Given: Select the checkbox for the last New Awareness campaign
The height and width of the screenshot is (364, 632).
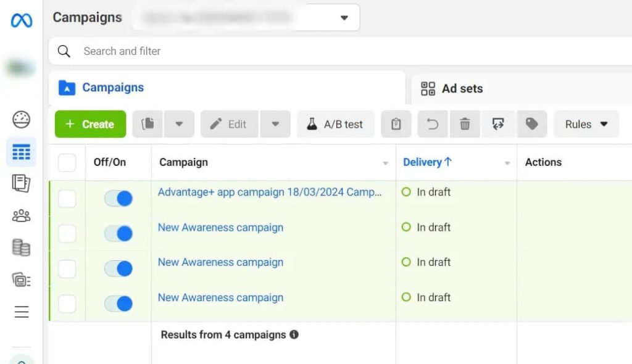Looking at the screenshot, I should [67, 304].
